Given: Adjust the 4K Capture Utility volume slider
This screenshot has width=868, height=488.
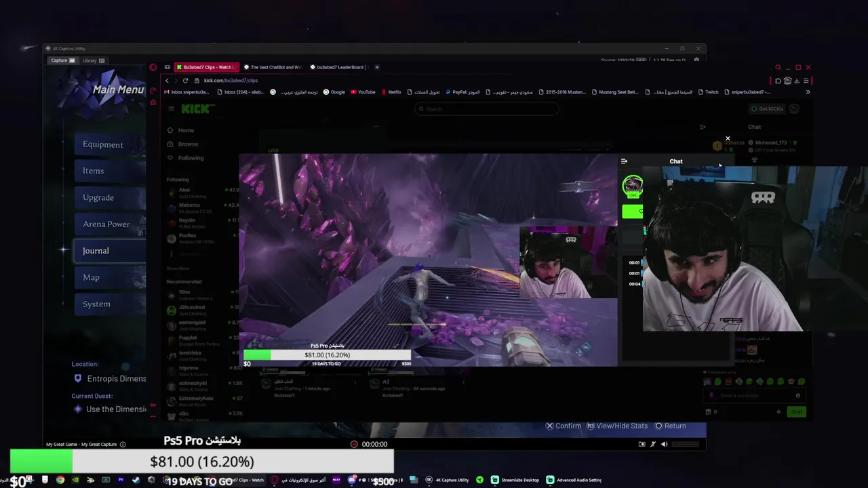Looking at the screenshot, I should coord(685,444).
